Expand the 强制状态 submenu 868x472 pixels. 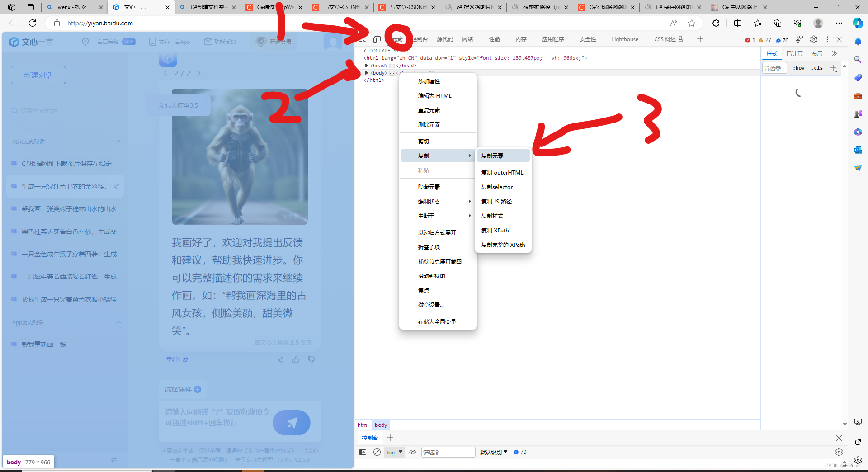pos(438,202)
